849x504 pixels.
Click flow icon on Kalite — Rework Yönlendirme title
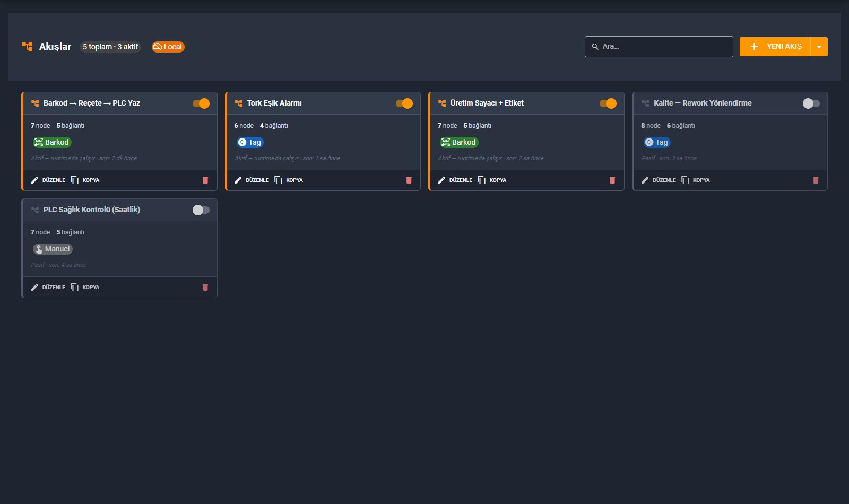tap(645, 103)
